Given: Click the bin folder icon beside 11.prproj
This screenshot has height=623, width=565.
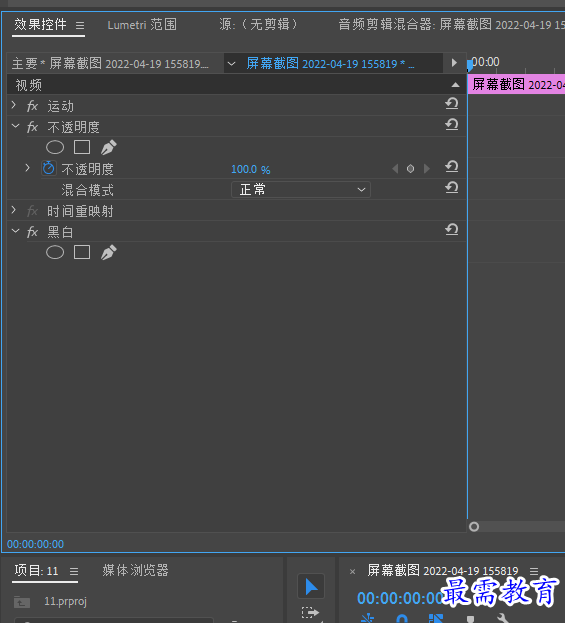Looking at the screenshot, I should tap(22, 602).
